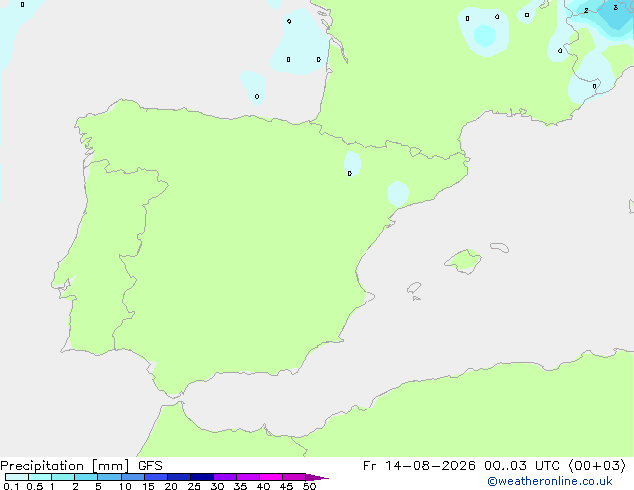Image resolution: width=634 pixels, height=490 pixels.
Task: Select the 2–5 mm legend color swatch
Action: tap(86, 477)
